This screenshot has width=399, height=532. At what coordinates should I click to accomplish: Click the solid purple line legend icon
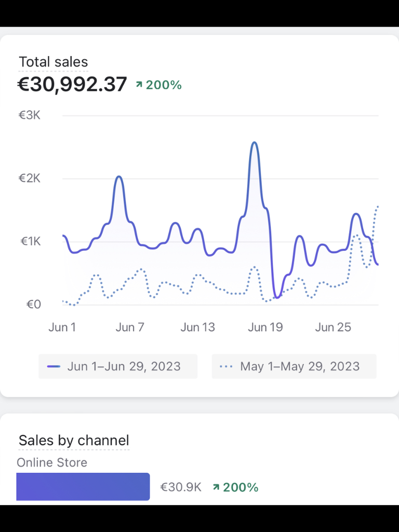pos(54,366)
